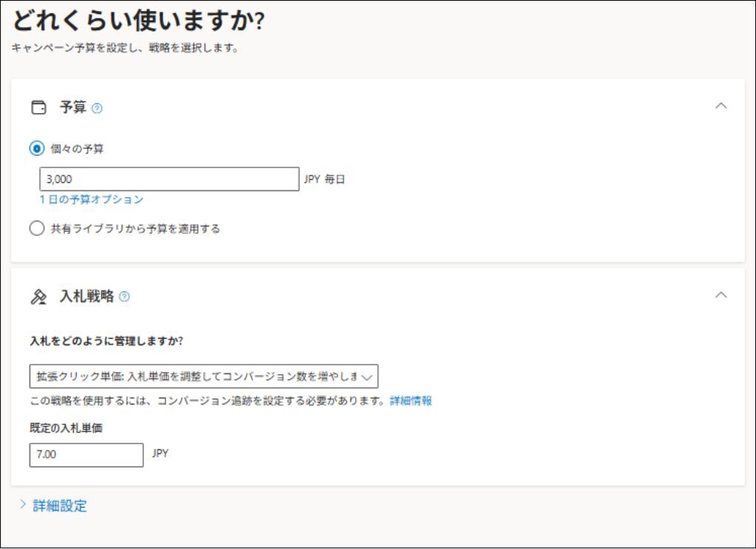Collapse the 予算 section with its chevron
The height and width of the screenshot is (549, 756).
tap(721, 106)
